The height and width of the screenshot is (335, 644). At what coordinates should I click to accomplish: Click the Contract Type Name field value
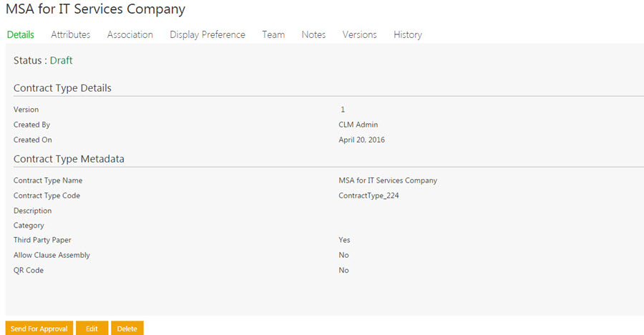(x=387, y=180)
